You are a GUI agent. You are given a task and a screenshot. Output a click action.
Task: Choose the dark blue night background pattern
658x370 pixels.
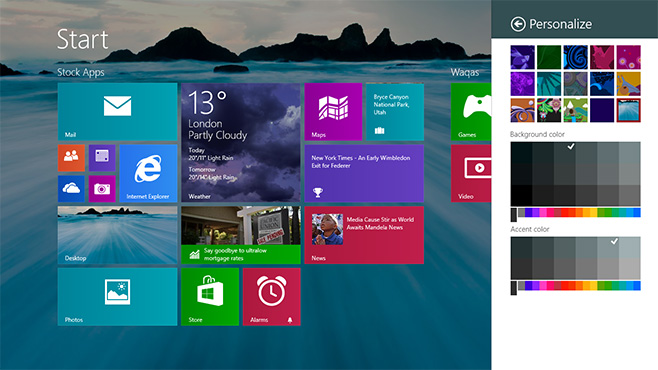[x=602, y=83]
